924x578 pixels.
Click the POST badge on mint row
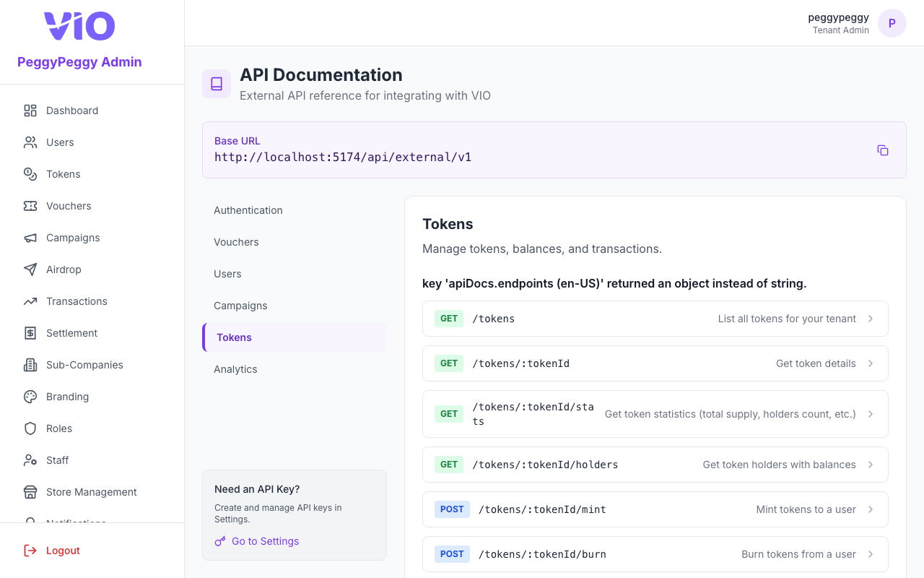(452, 509)
